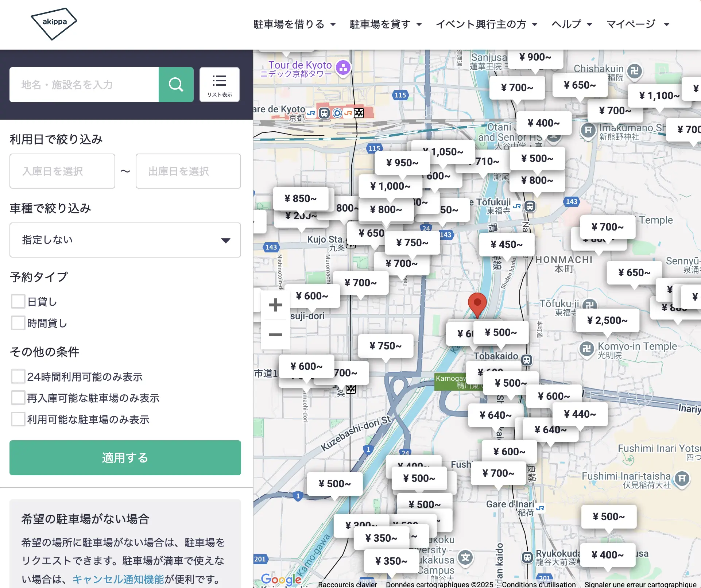Click the Tofukuji station train icon

530,206
